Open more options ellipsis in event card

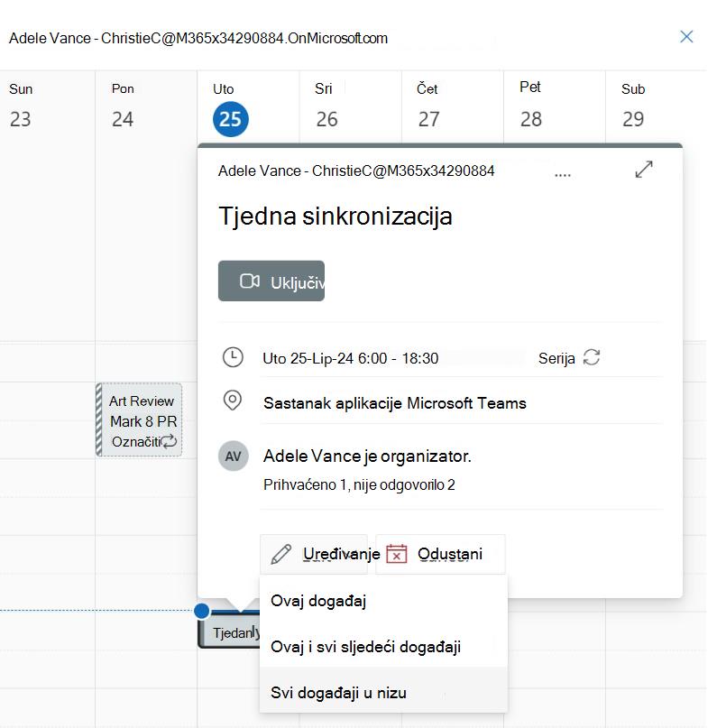coord(563,175)
